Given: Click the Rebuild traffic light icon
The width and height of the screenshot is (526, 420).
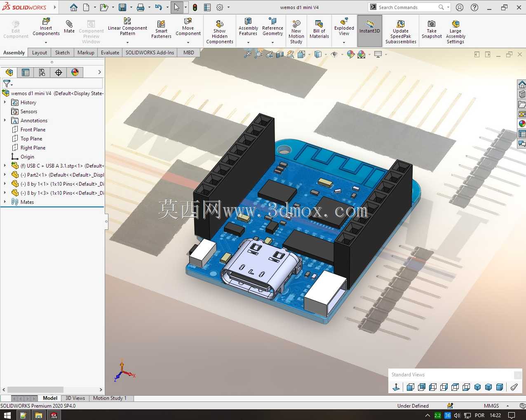Looking at the screenshot, I should [195, 7].
